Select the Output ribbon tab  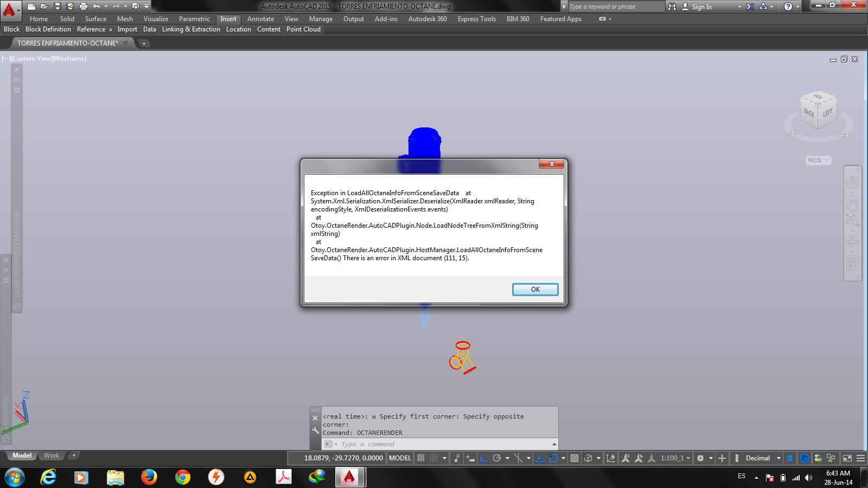(354, 19)
